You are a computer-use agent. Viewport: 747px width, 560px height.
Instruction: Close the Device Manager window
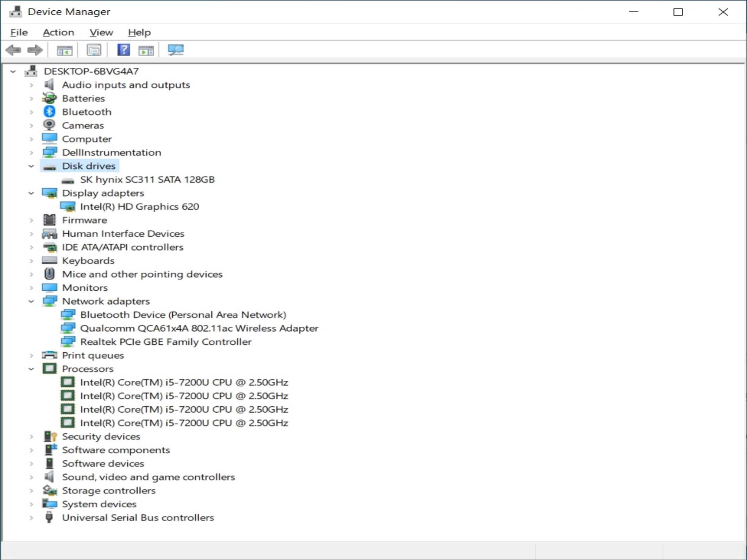[x=723, y=12]
